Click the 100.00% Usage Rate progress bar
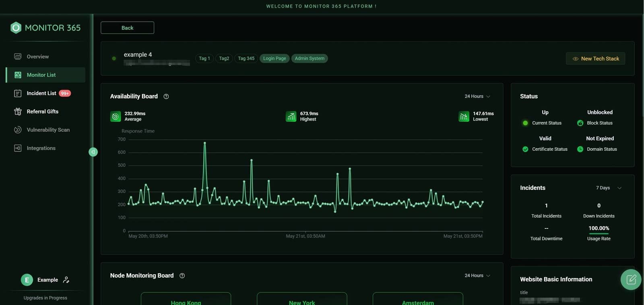This screenshot has width=644, height=305. tap(599, 234)
